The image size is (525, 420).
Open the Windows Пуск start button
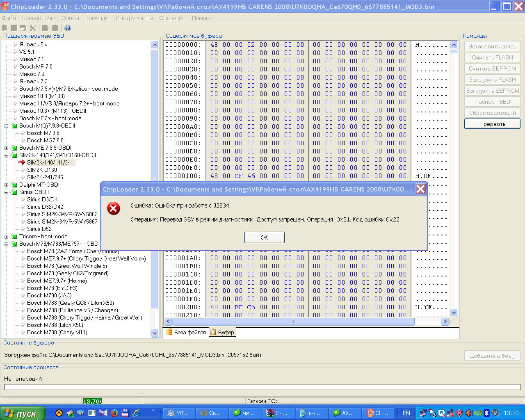tap(23, 413)
